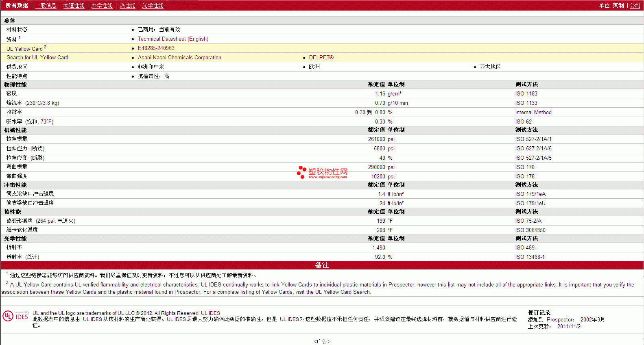Image resolution: width=644 pixels, height=345 pixels.
Task: Click the 拉伸应力 value 5800
Action: coord(380,148)
